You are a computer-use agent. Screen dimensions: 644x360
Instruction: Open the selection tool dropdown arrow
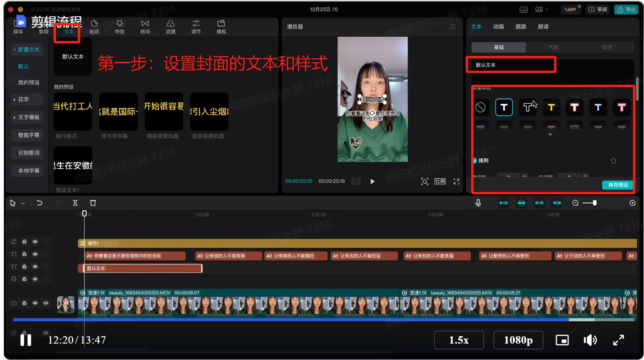click(x=23, y=203)
